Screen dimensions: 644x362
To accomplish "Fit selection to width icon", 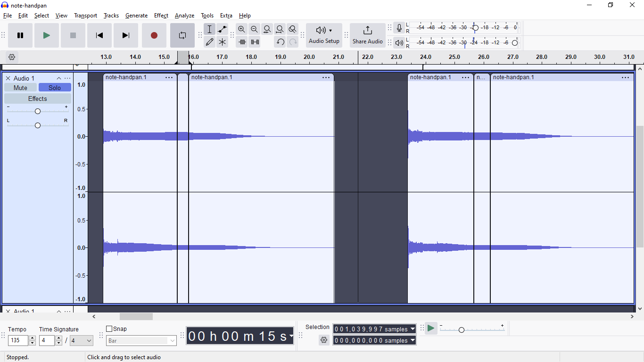I will pyautogui.click(x=267, y=29).
